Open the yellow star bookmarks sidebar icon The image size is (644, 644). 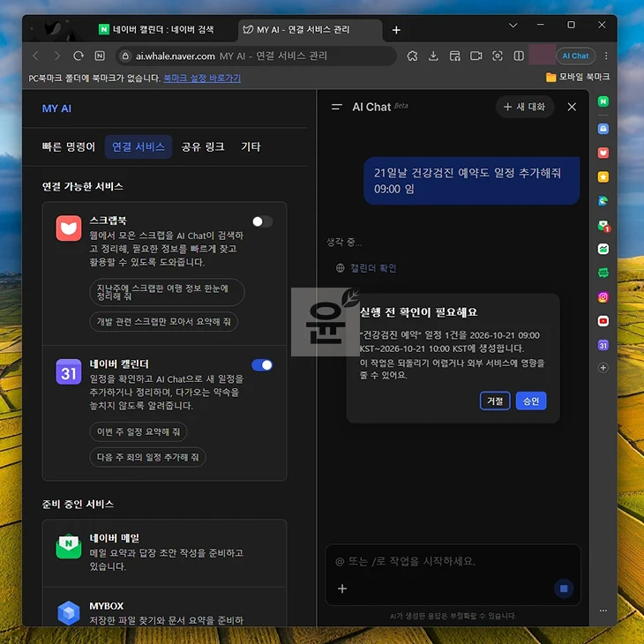(603, 177)
